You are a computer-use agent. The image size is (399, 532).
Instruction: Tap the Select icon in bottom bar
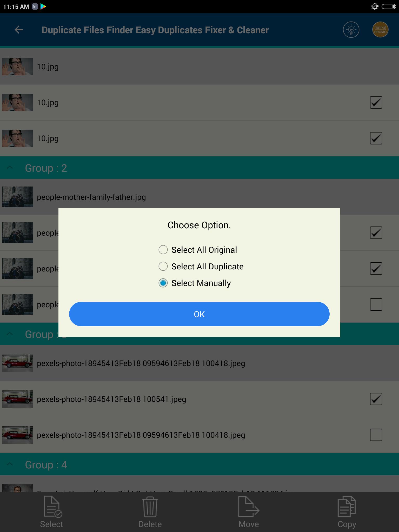(x=52, y=512)
